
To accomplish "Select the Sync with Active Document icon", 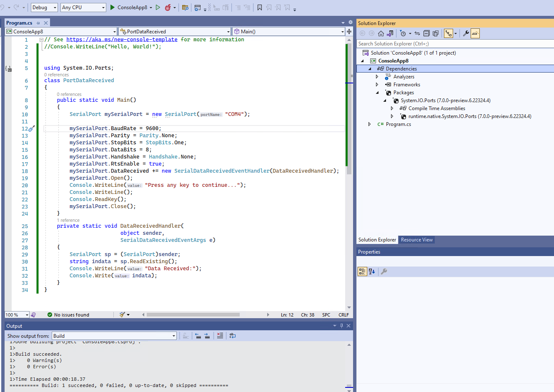I will point(417,33).
